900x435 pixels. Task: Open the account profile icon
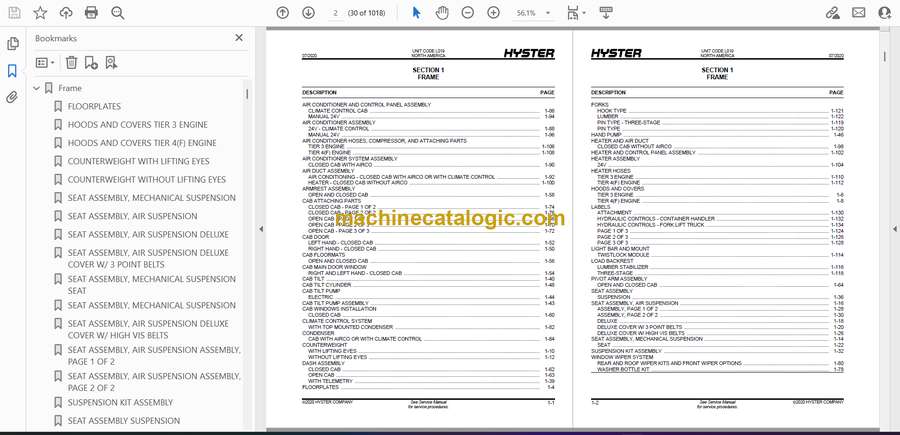coord(885,13)
